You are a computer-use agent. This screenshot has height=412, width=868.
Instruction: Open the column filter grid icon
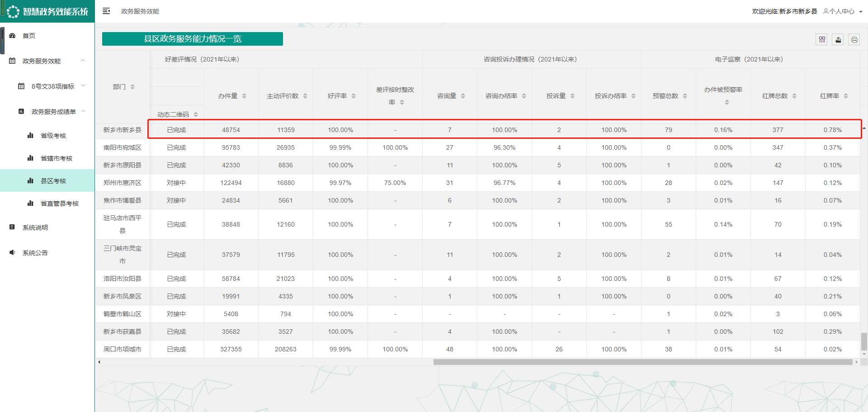pos(822,40)
